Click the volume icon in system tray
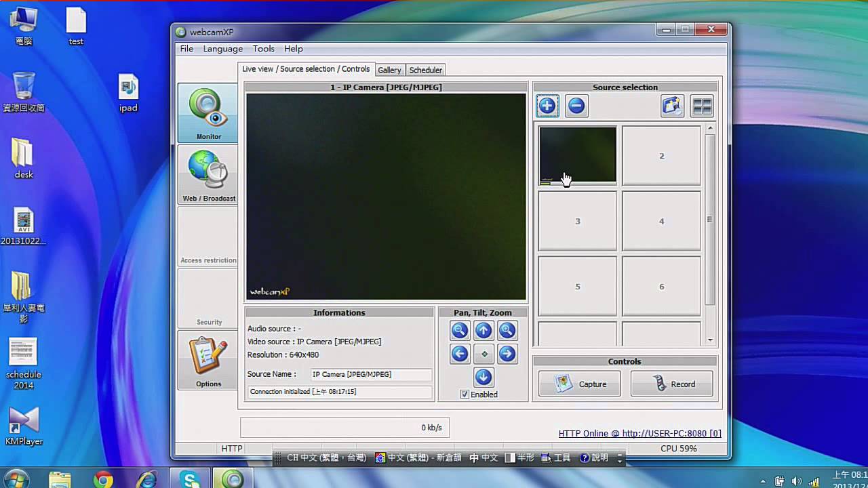This screenshot has width=868, height=488. tap(797, 481)
